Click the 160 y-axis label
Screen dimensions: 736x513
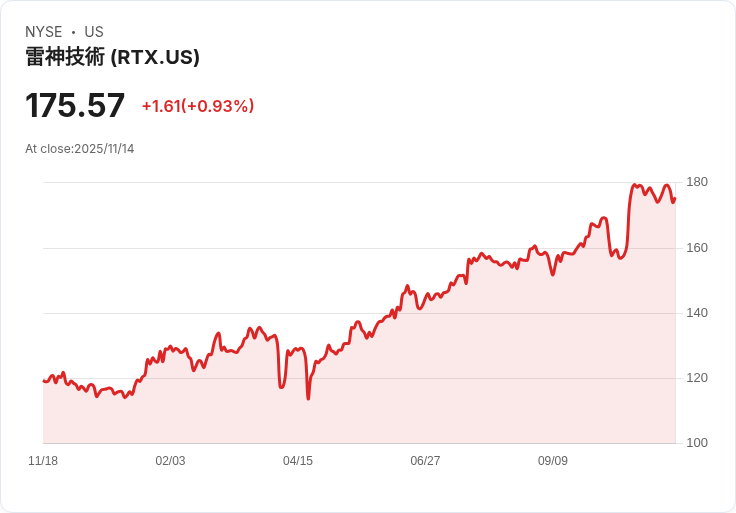[x=697, y=248]
